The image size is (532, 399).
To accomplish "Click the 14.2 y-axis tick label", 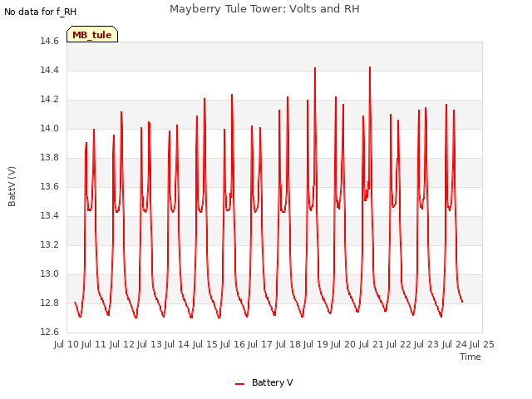I will pos(50,100).
